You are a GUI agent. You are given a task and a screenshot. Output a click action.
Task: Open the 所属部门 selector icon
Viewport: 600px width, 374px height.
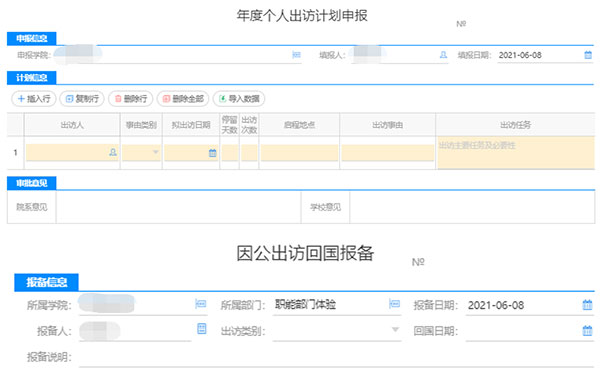point(394,304)
